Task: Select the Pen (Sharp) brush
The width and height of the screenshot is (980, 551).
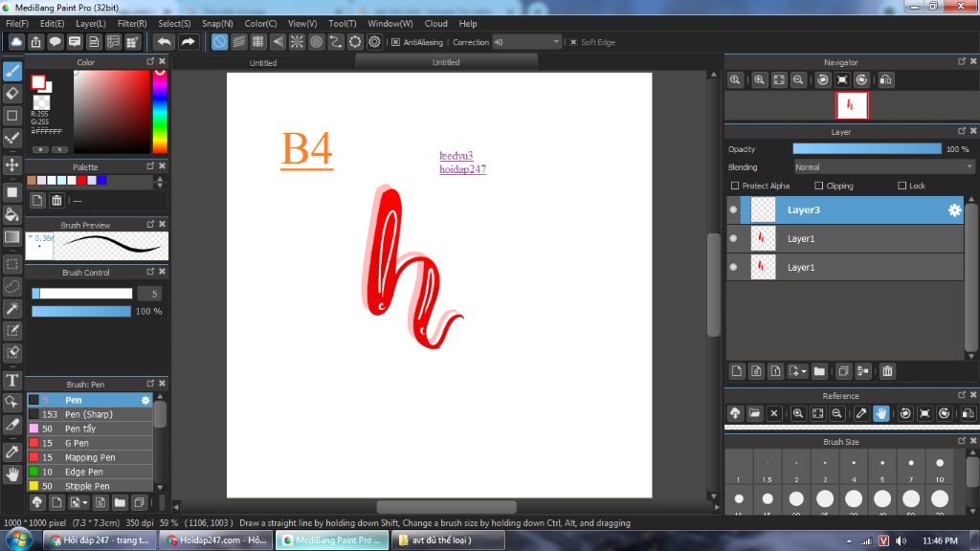Action: point(89,414)
